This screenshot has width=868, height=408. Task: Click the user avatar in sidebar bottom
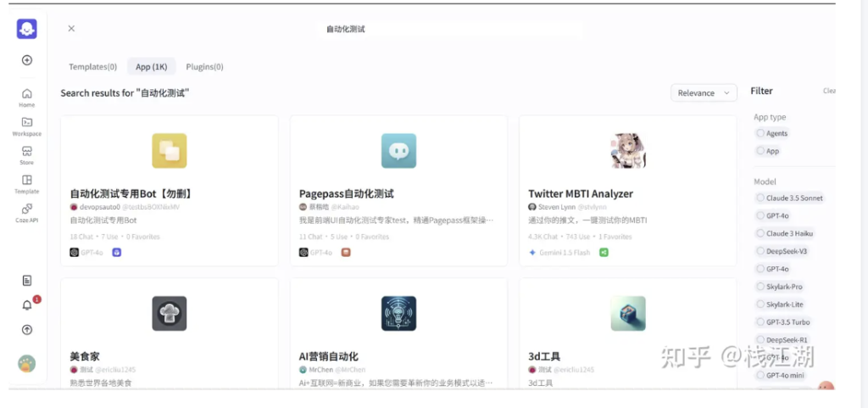(x=27, y=363)
